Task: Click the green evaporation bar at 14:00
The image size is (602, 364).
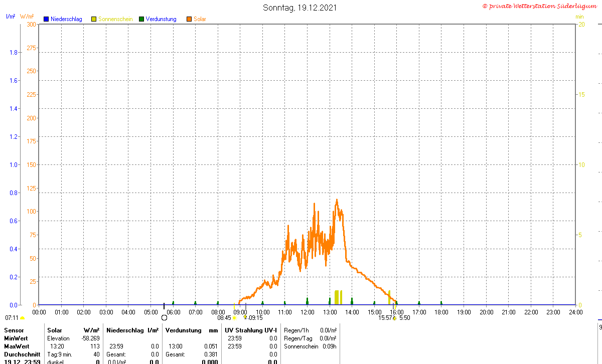Action: pos(352,301)
